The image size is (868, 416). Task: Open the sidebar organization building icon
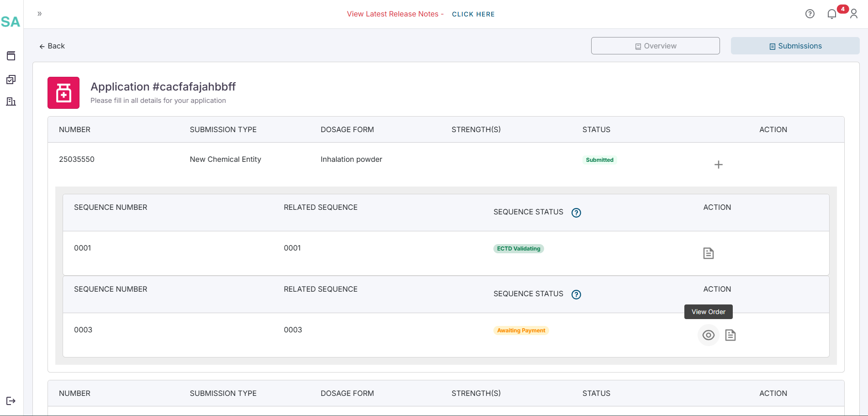point(11,101)
